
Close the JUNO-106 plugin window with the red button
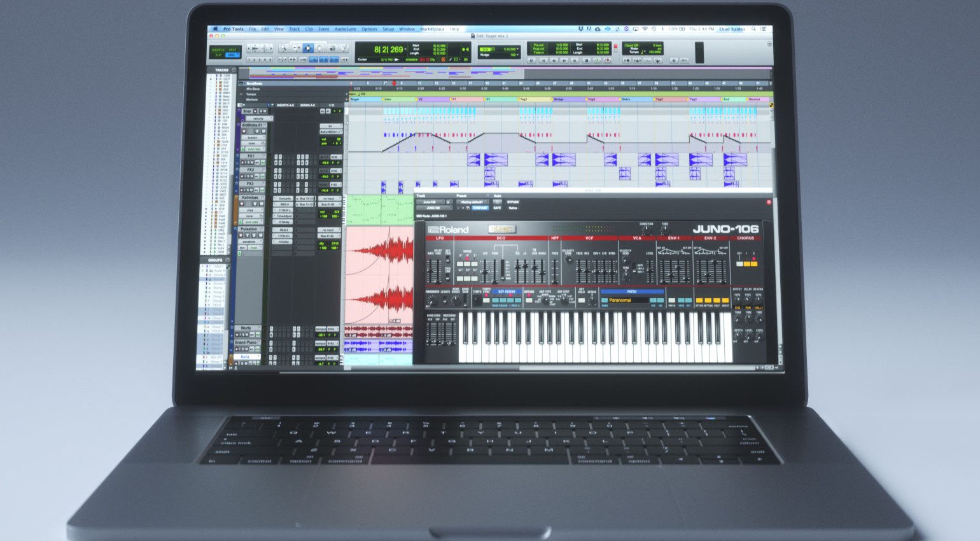[x=769, y=202]
